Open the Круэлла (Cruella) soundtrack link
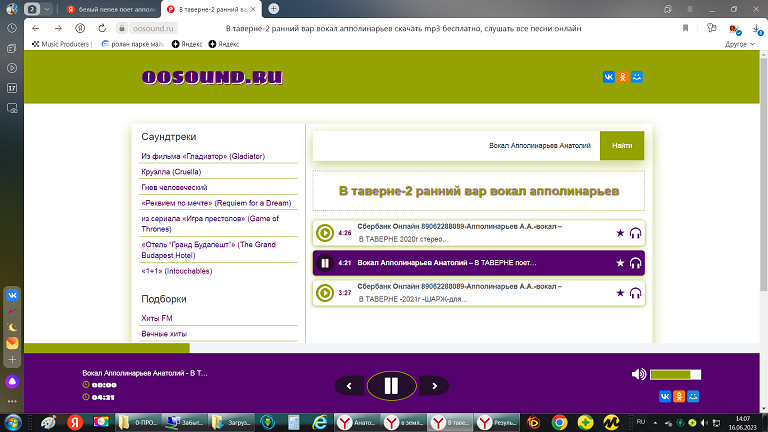Screen dimensions: 768x432 (x=171, y=172)
